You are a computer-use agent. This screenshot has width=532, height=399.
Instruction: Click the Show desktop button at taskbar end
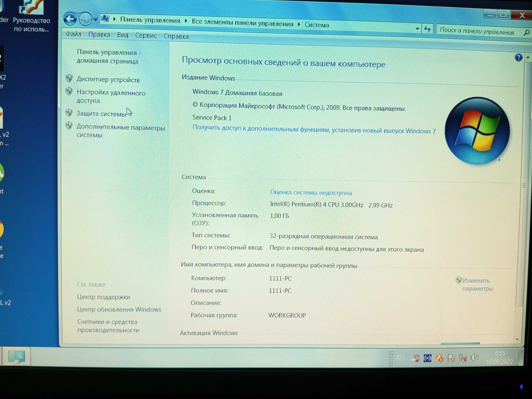(x=521, y=357)
